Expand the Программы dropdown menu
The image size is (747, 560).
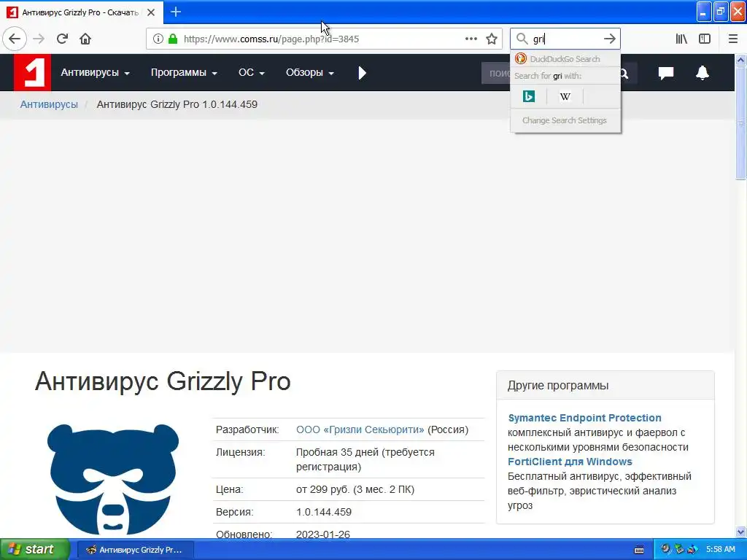184,72
